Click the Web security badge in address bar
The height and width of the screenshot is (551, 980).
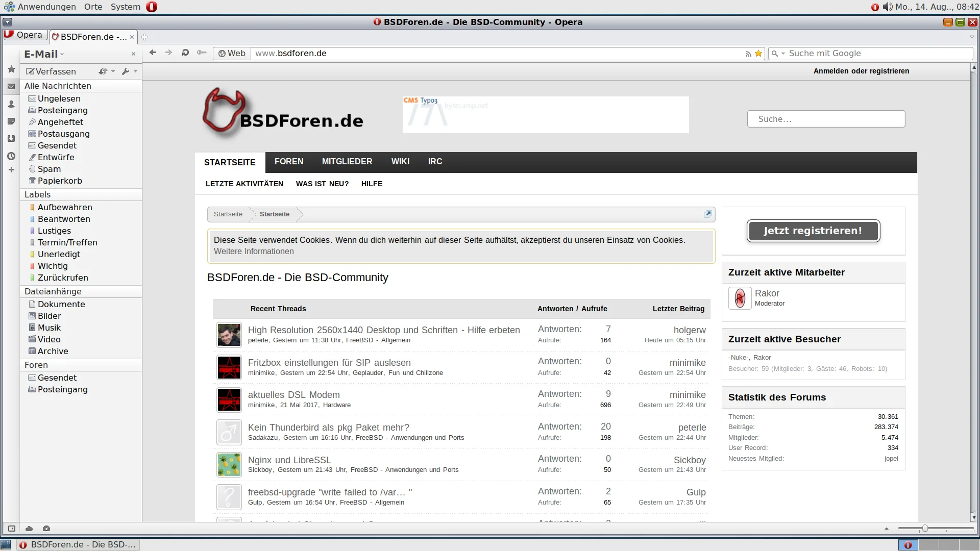232,54
